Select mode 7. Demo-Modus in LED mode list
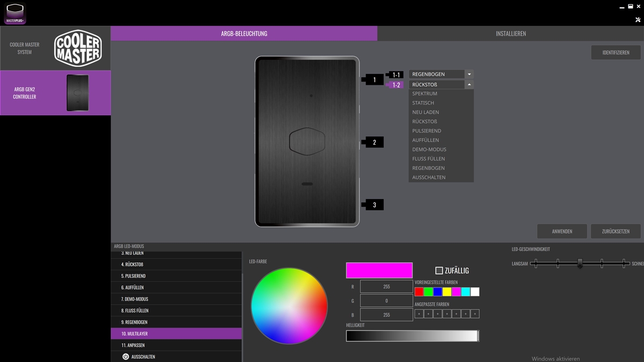644x362 pixels. point(177,299)
